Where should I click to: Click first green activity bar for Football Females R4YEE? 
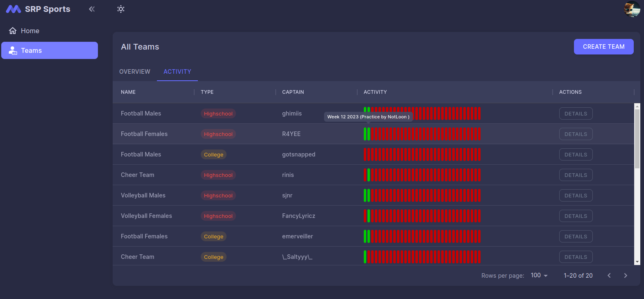coord(365,134)
